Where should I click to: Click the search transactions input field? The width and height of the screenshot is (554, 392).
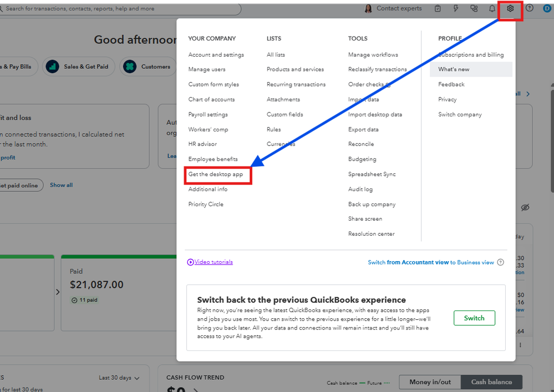point(119,9)
